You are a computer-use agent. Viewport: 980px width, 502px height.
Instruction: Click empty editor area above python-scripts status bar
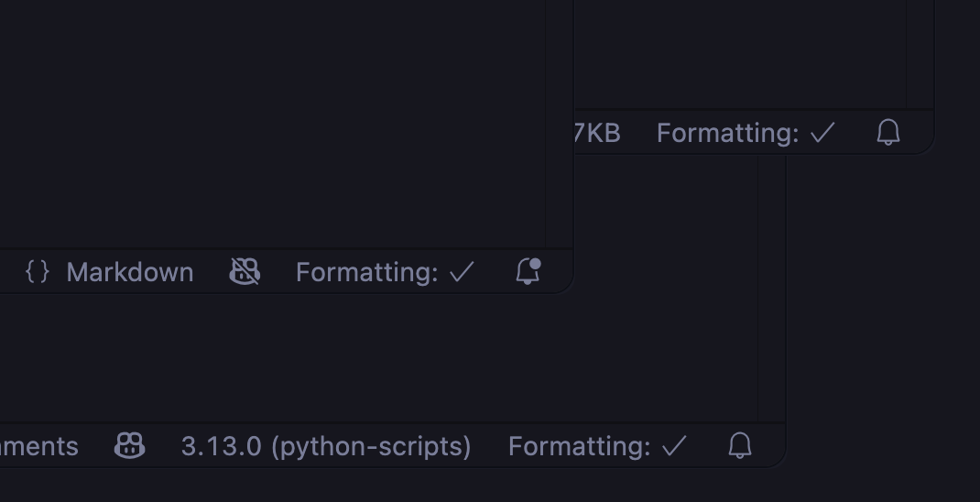pos(366,366)
